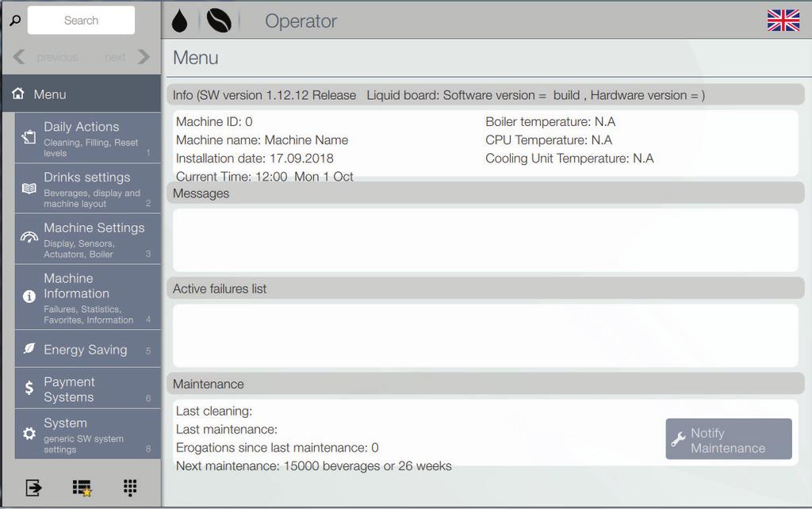Open Machine Information menu entry
This screenshot has width=812, height=509.
87,297
